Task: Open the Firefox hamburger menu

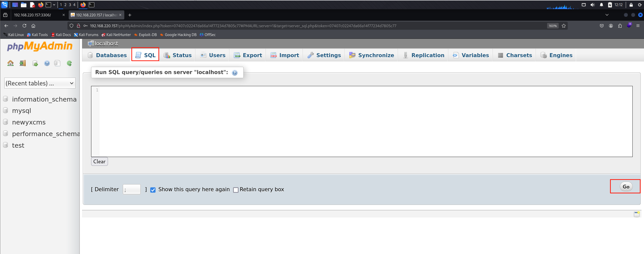Action: 638,26
